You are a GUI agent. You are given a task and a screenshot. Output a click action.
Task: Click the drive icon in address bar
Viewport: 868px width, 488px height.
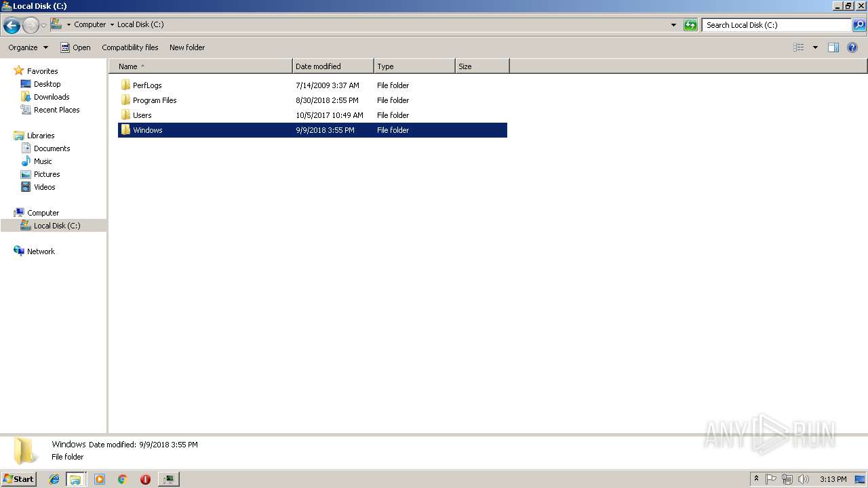56,24
